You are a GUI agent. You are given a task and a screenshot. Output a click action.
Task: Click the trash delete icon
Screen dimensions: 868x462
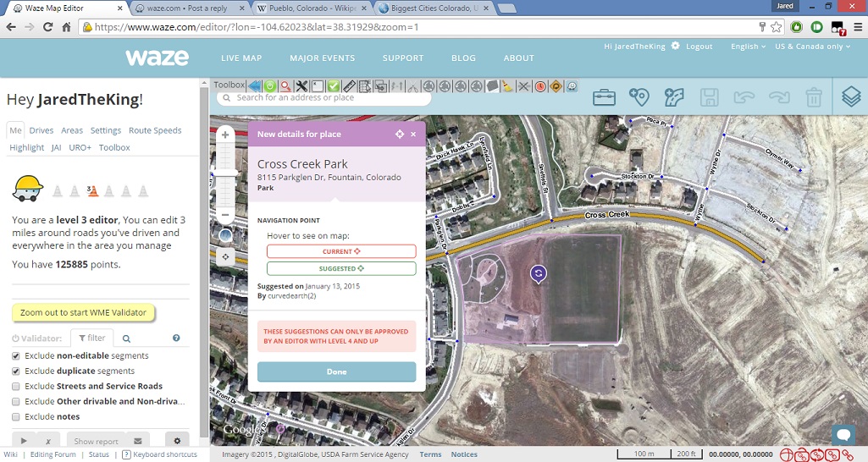pyautogui.click(x=814, y=97)
